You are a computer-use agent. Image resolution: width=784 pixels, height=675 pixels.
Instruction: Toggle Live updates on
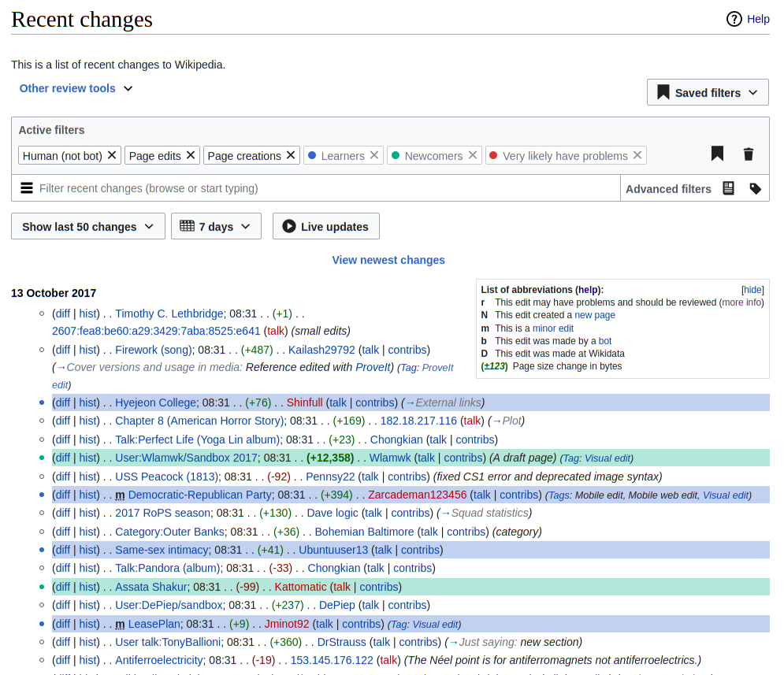[326, 226]
